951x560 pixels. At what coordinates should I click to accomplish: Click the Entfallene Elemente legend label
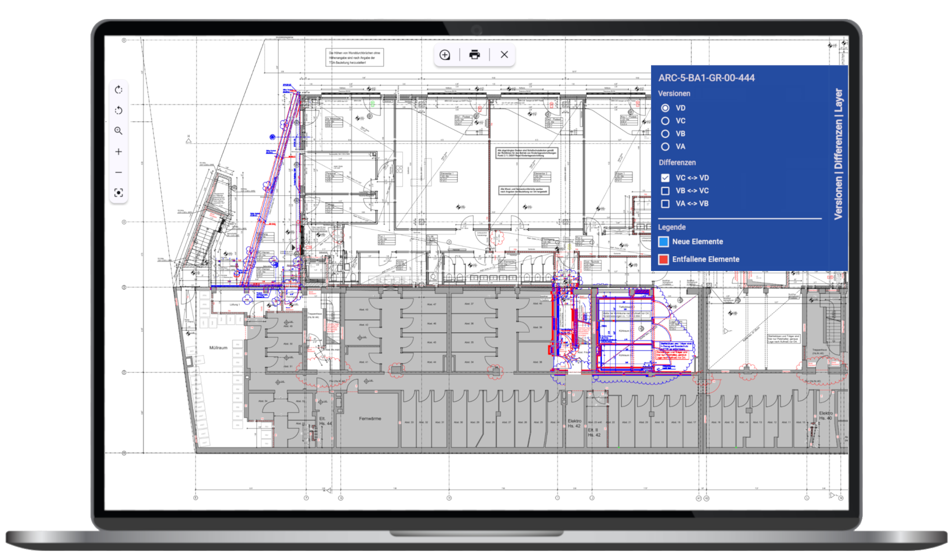click(706, 259)
